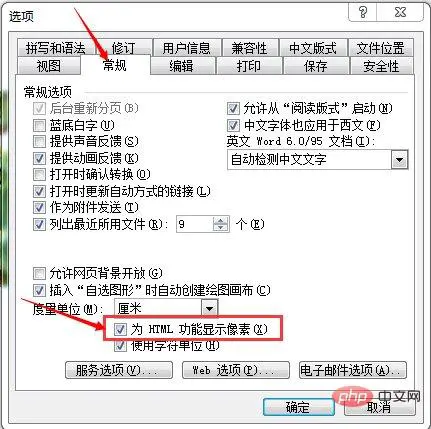The height and width of the screenshot is (429, 431).
Task: Go to the 保存 tab
Action: click(315, 66)
